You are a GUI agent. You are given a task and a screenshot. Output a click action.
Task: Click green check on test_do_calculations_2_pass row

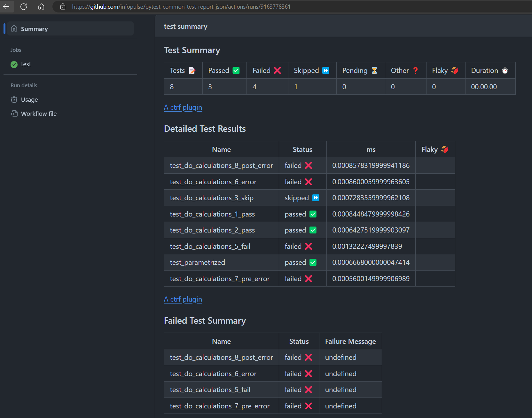(313, 230)
